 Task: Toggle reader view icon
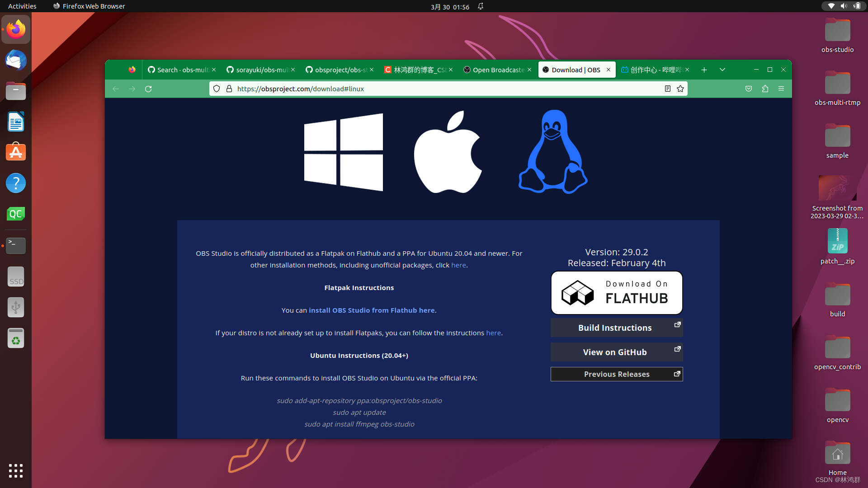click(668, 89)
